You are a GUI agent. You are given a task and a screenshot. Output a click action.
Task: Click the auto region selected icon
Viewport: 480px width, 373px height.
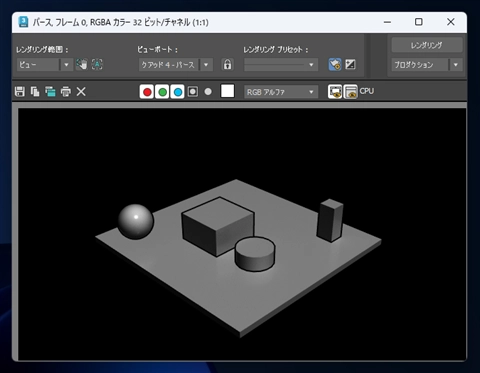(97, 64)
